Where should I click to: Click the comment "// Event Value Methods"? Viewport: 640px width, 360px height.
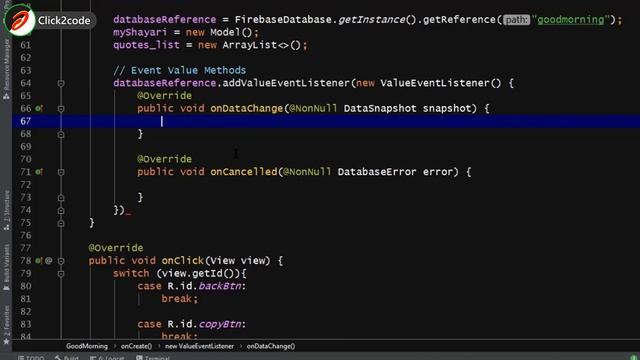(x=180, y=70)
